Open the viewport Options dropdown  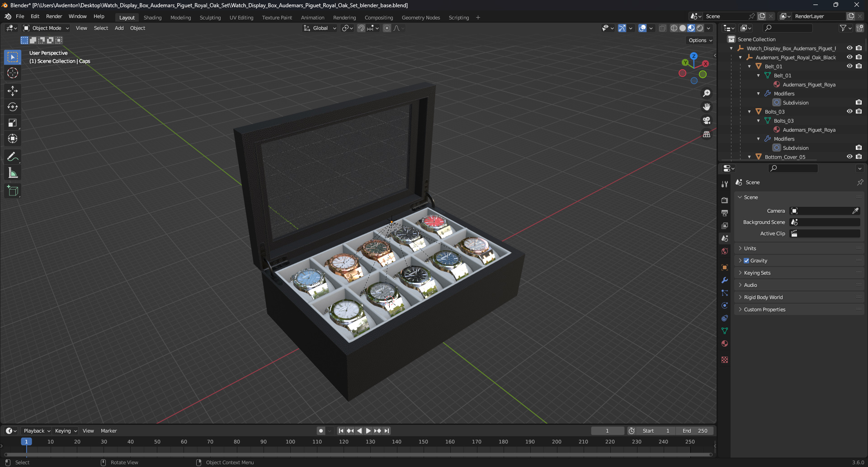click(x=700, y=40)
